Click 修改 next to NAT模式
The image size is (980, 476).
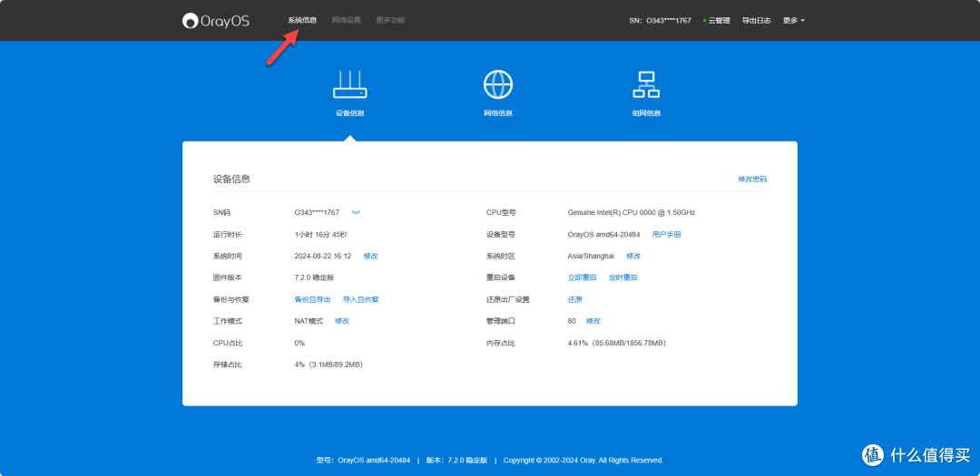point(342,321)
